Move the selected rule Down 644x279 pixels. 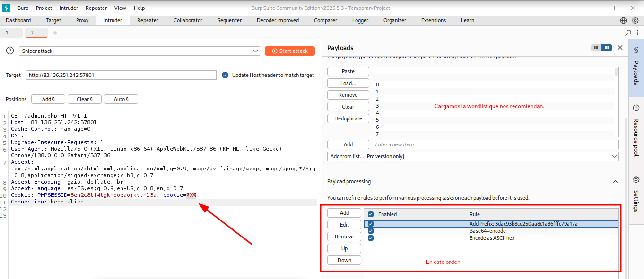coord(344,260)
